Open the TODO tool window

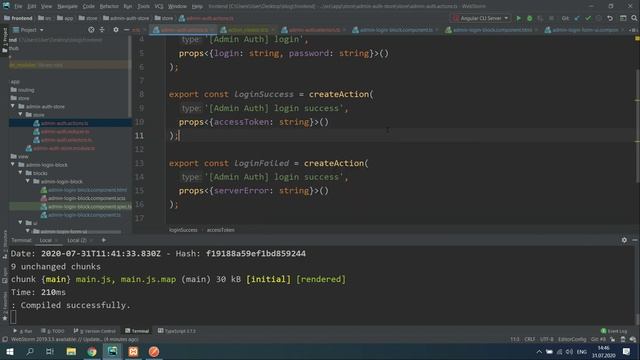click(53, 331)
